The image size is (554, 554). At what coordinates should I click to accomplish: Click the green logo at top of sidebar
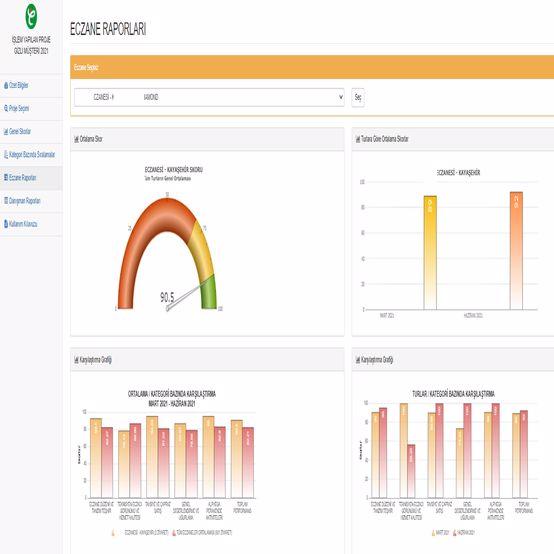pyautogui.click(x=31, y=17)
